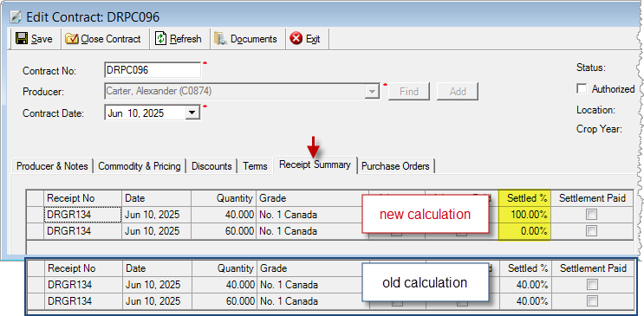The height and width of the screenshot is (316, 644).
Task: Click the Refresh toolbar label
Action: click(185, 39)
